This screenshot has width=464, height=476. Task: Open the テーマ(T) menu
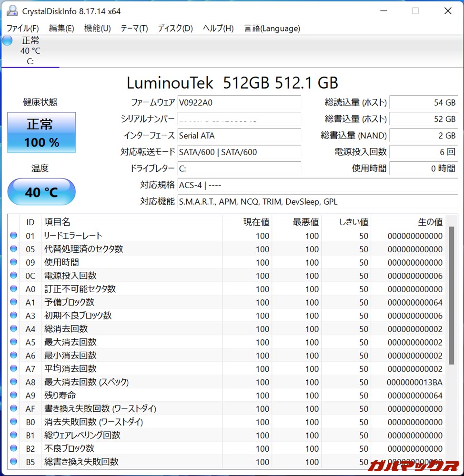pos(134,28)
